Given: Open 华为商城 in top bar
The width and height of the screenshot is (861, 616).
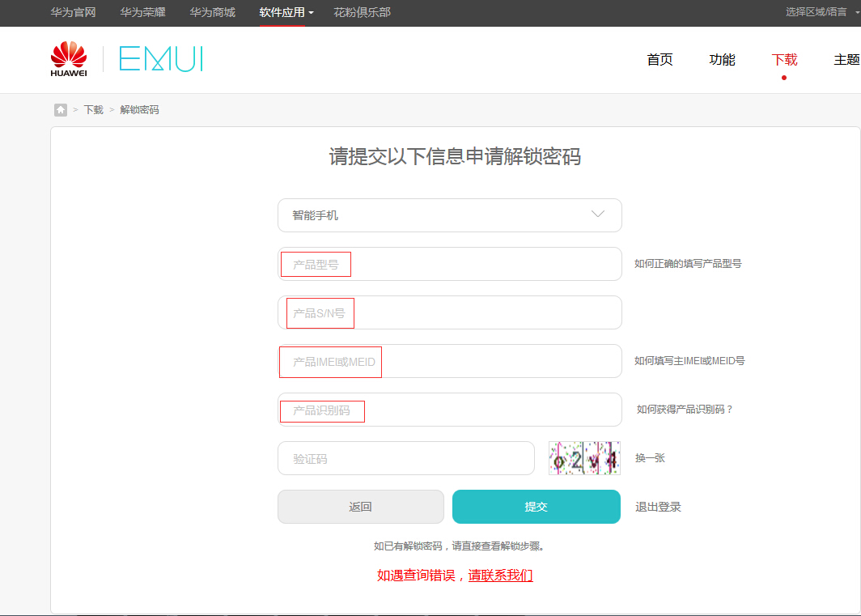Looking at the screenshot, I should [x=213, y=12].
